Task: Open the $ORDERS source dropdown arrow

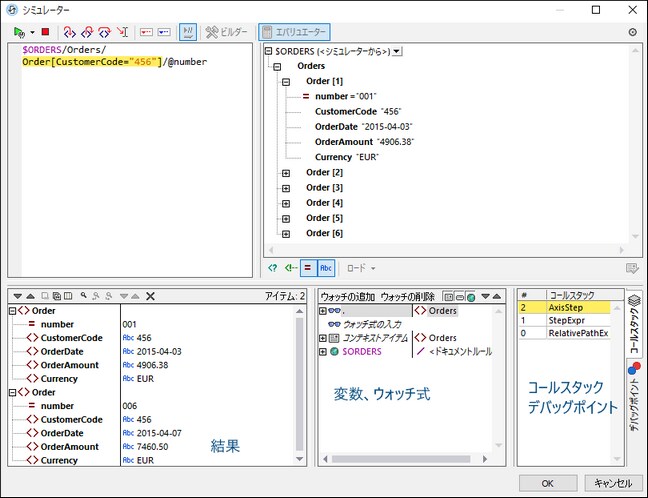Action: point(397,51)
